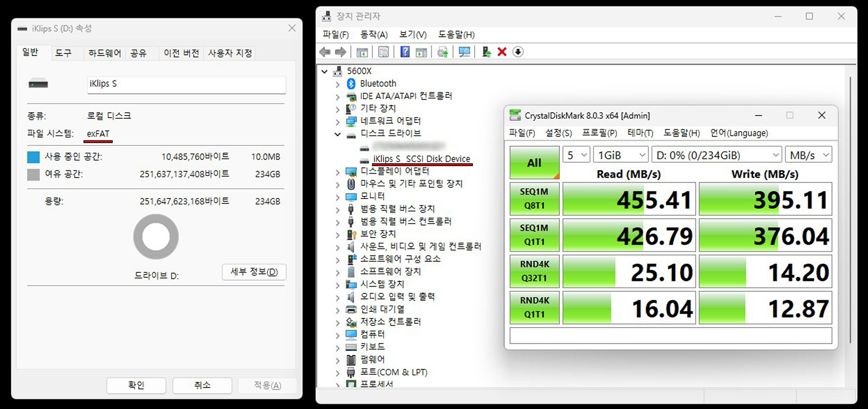Expand the 시스템 장치 category
Image resolution: width=868 pixels, height=409 pixels.
[337, 284]
